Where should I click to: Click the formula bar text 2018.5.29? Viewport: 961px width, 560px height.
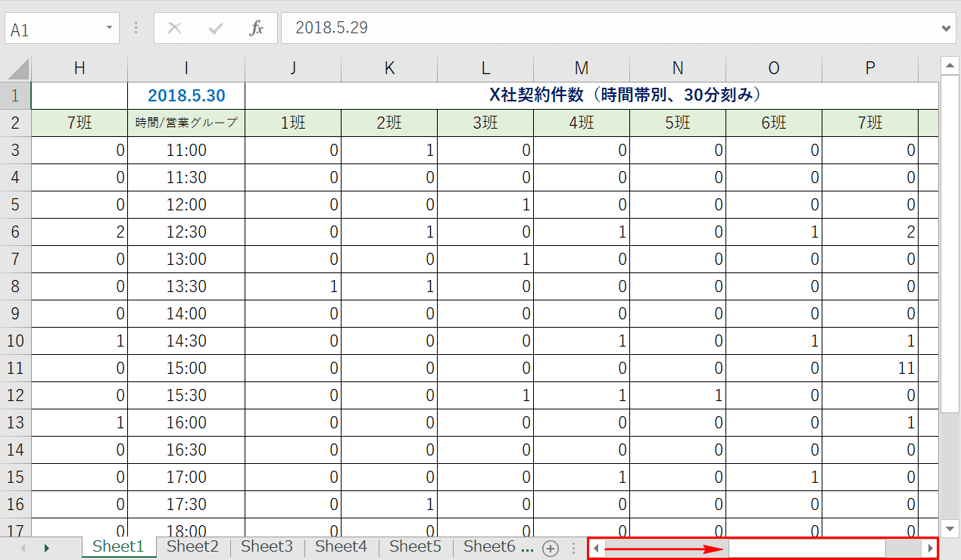pyautogui.click(x=332, y=28)
